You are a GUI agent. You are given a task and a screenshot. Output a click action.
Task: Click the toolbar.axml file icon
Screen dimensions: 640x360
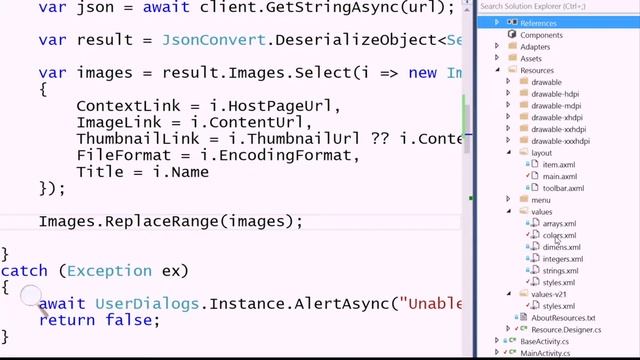tap(534, 188)
